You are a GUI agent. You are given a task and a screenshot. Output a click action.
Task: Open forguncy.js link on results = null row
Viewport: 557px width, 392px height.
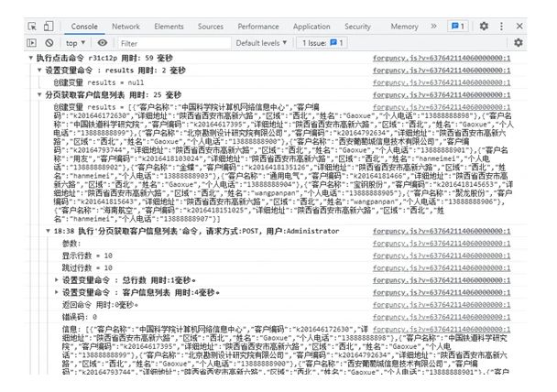pos(442,82)
